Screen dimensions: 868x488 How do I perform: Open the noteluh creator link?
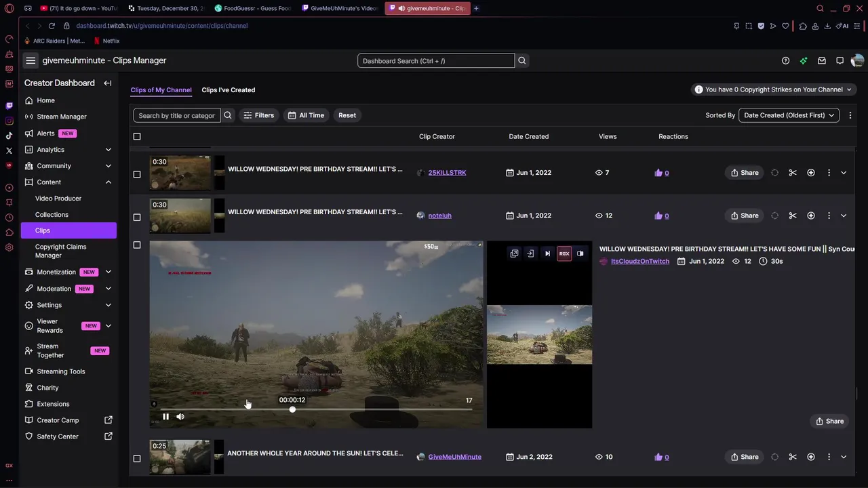pyautogui.click(x=439, y=216)
